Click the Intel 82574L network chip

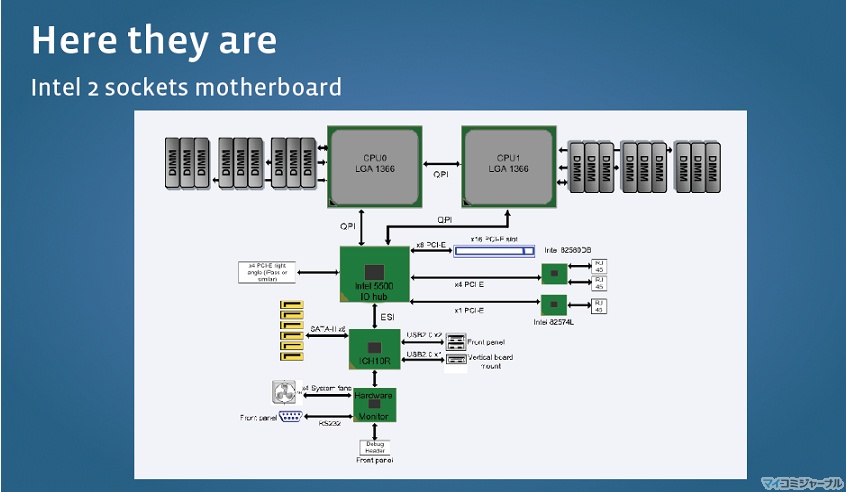pos(554,305)
